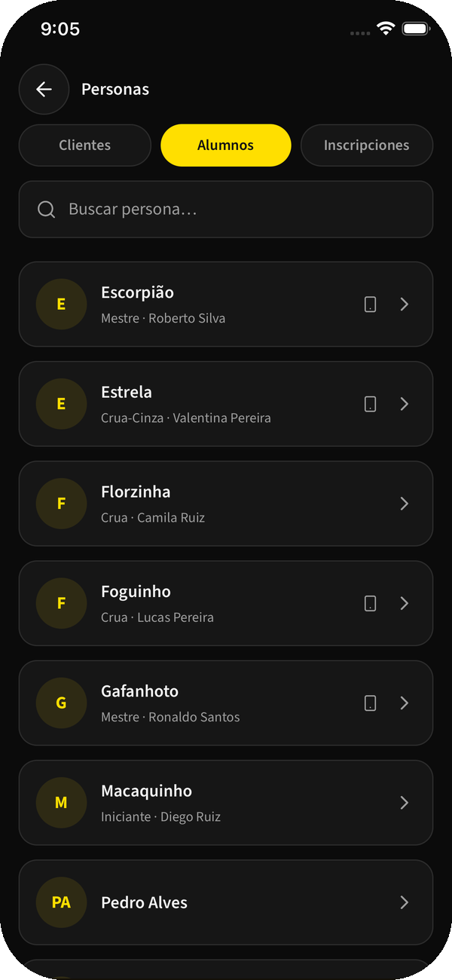Image resolution: width=452 pixels, height=980 pixels.
Task: Tap the phone icon on Estrela row
Action: coord(370,403)
